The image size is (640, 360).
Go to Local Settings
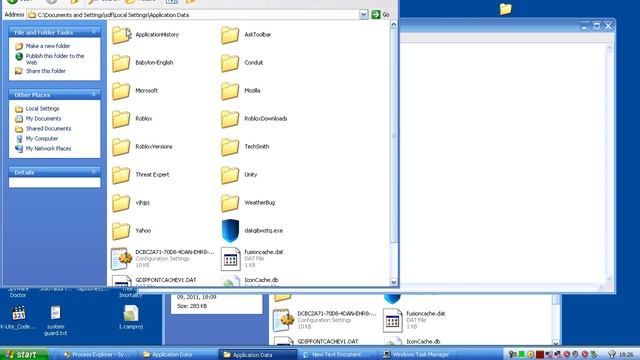click(x=37, y=109)
